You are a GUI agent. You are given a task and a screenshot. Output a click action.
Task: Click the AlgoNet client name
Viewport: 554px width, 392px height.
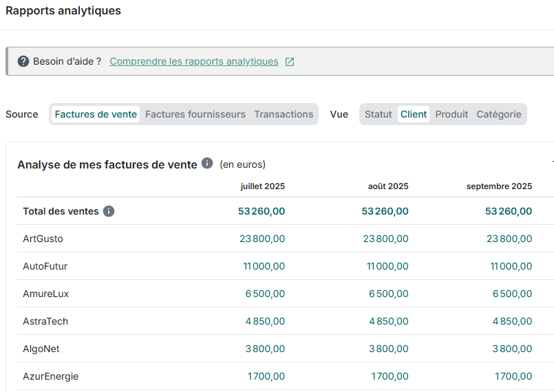pos(41,349)
